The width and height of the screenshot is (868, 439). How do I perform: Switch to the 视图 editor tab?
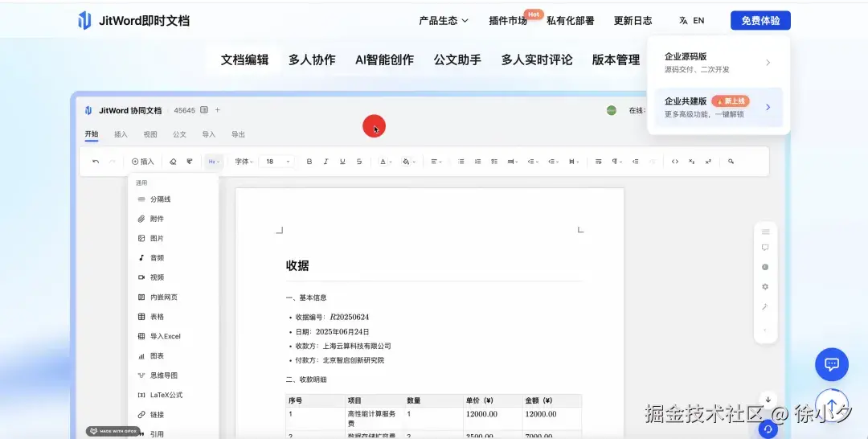point(150,134)
